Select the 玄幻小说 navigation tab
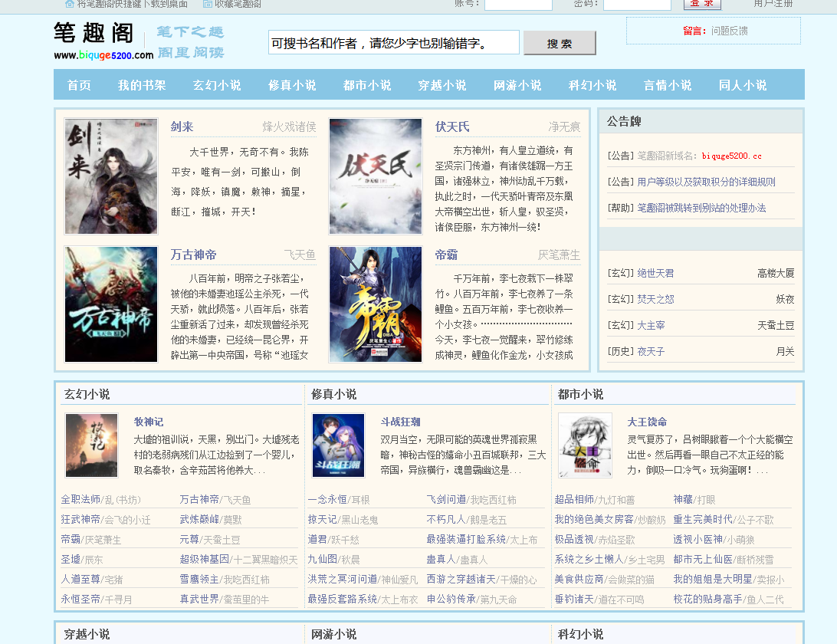 (217, 85)
